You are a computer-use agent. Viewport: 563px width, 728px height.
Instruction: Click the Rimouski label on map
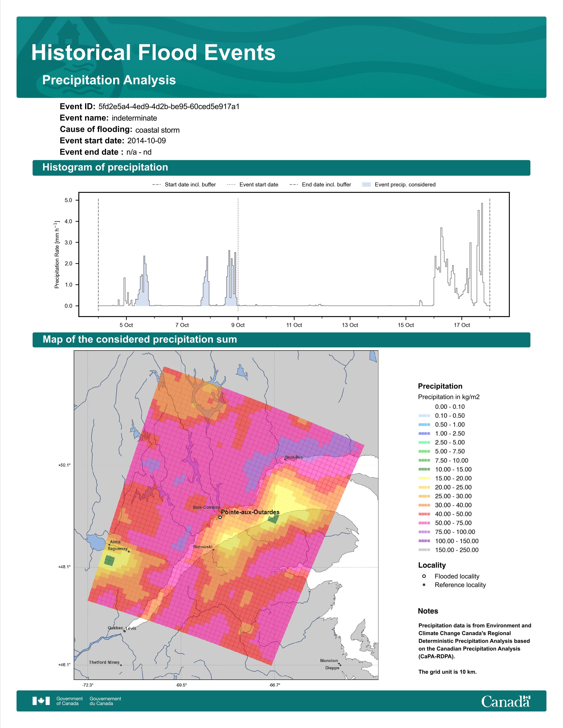click(203, 547)
